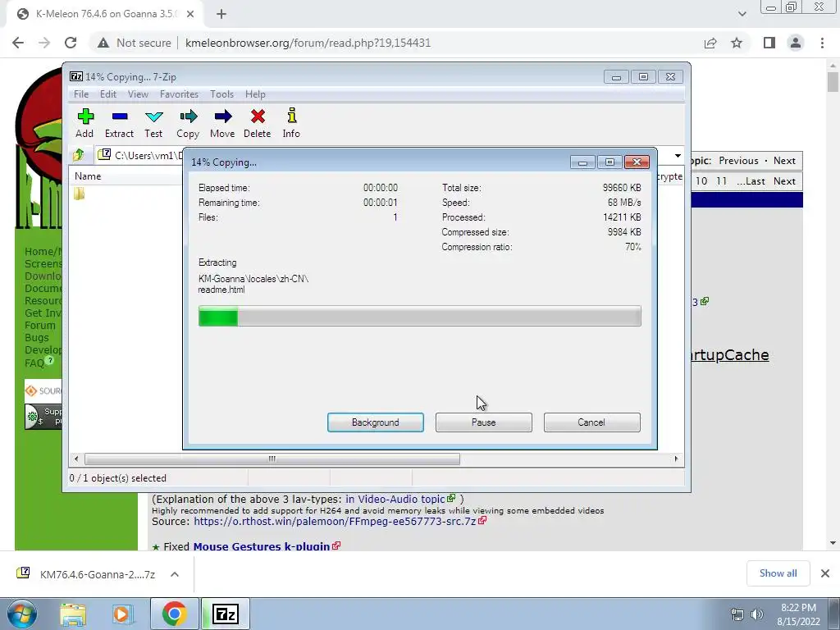Click the green extraction progress bar

419,316
